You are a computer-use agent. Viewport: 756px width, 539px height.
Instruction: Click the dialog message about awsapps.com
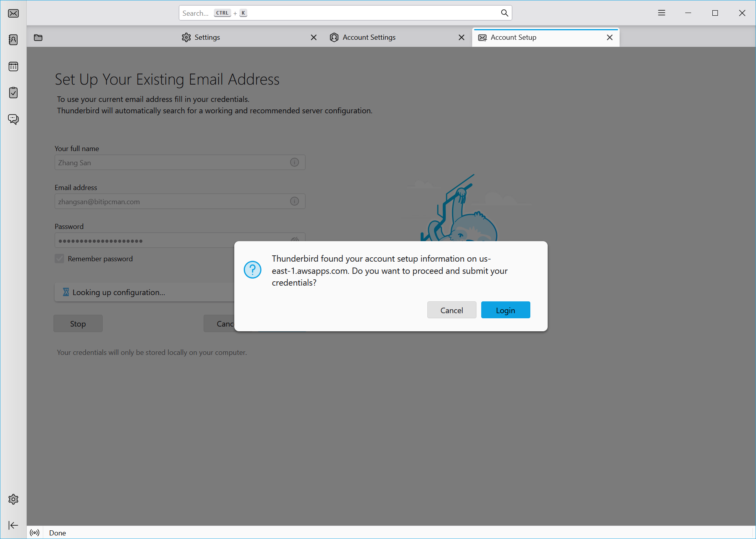click(390, 271)
